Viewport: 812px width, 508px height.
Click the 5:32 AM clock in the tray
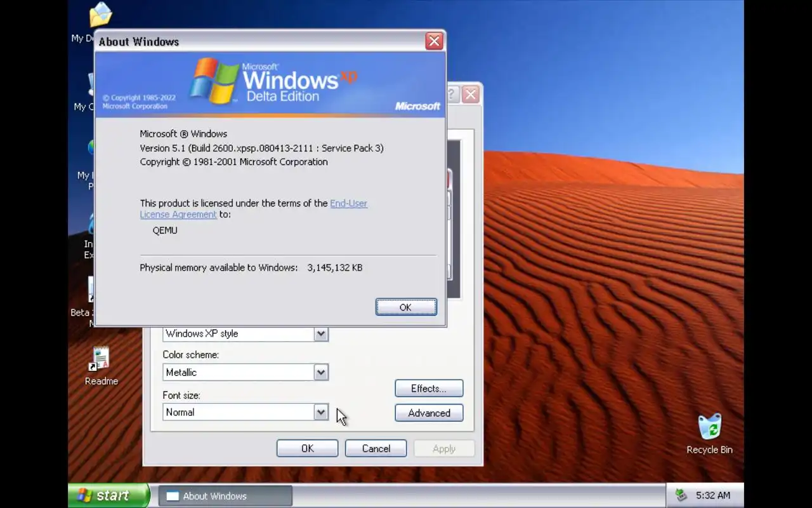(713, 495)
